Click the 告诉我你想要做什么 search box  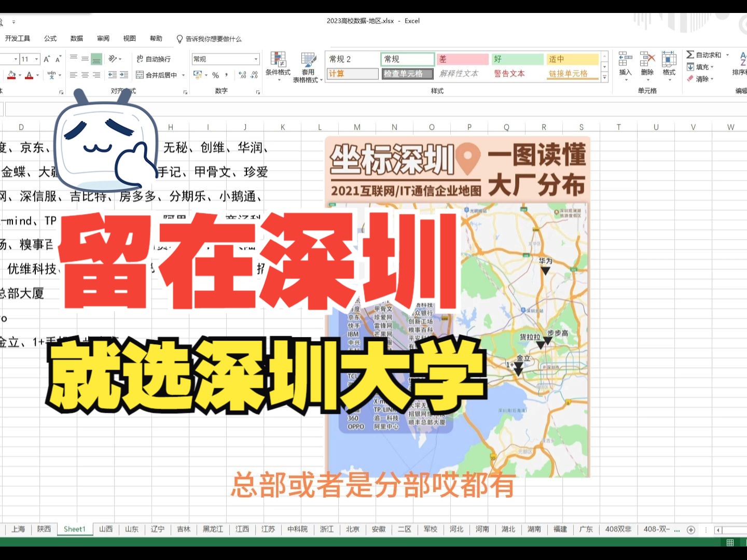point(209,39)
